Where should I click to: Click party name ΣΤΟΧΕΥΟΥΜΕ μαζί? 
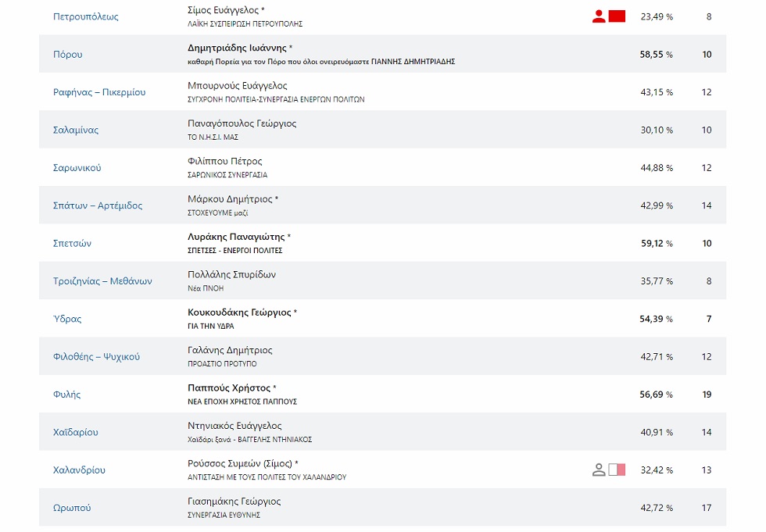coord(218,212)
